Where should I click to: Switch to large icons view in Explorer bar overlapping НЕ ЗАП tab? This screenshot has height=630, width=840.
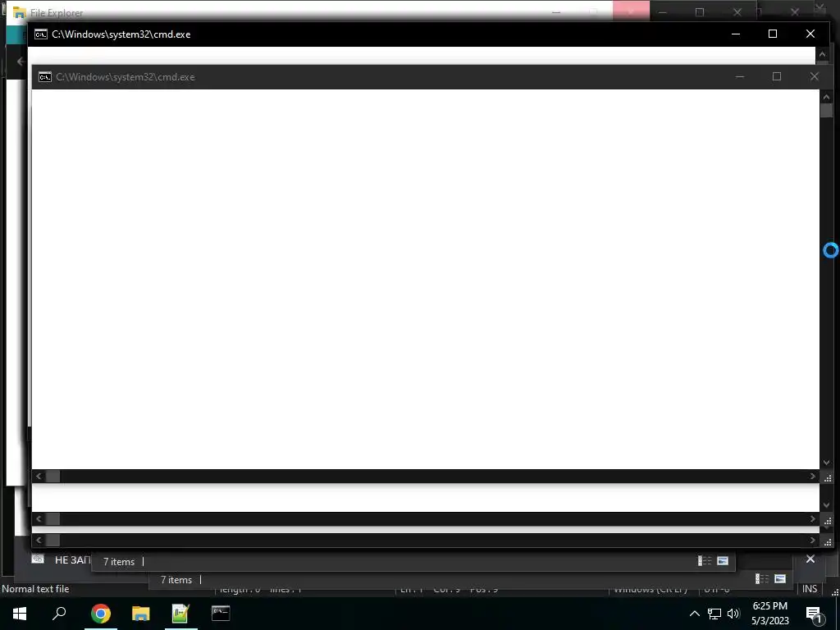pyautogui.click(x=723, y=561)
